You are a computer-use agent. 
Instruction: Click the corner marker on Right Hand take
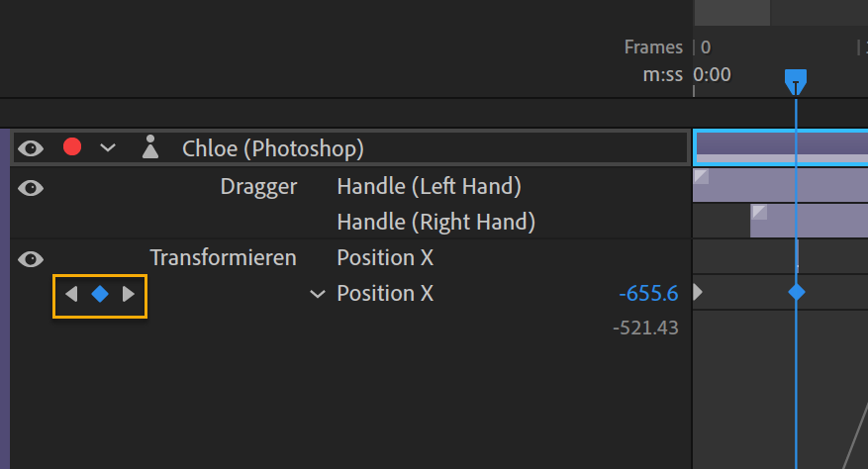pyautogui.click(x=759, y=212)
